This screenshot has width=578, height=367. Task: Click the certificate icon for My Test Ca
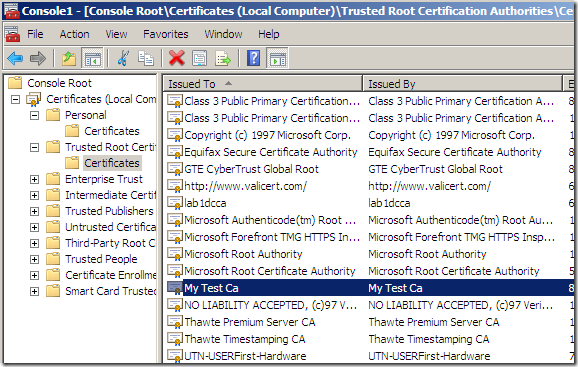(175, 288)
